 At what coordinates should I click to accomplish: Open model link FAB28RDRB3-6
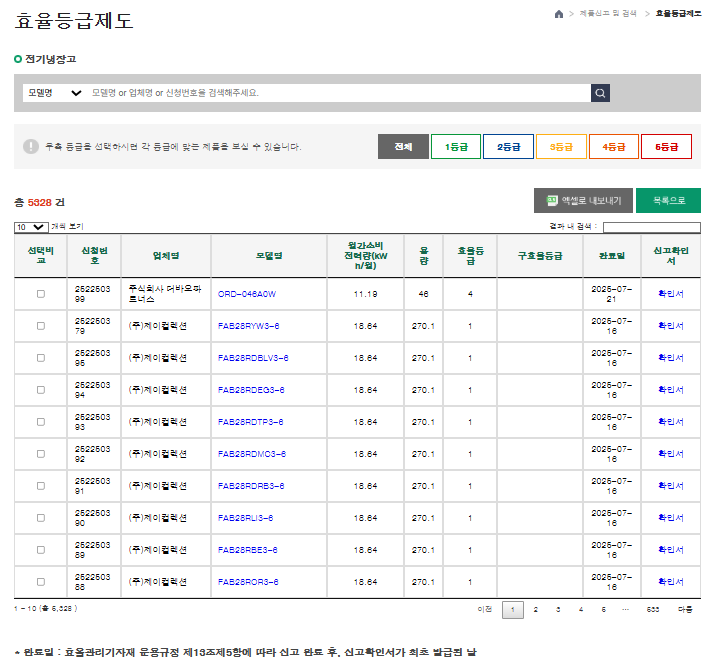[x=251, y=486]
